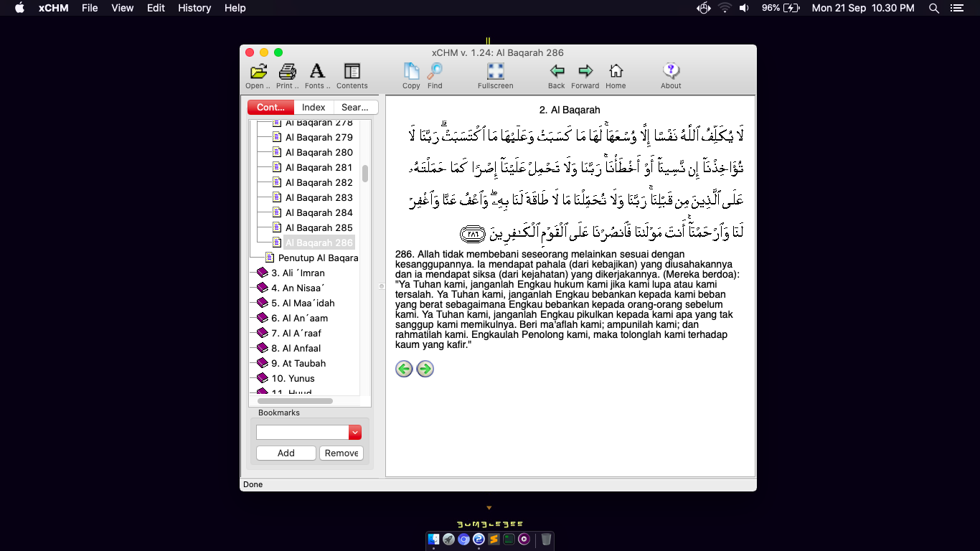
Task: Select the Contents tab
Action: pos(270,107)
